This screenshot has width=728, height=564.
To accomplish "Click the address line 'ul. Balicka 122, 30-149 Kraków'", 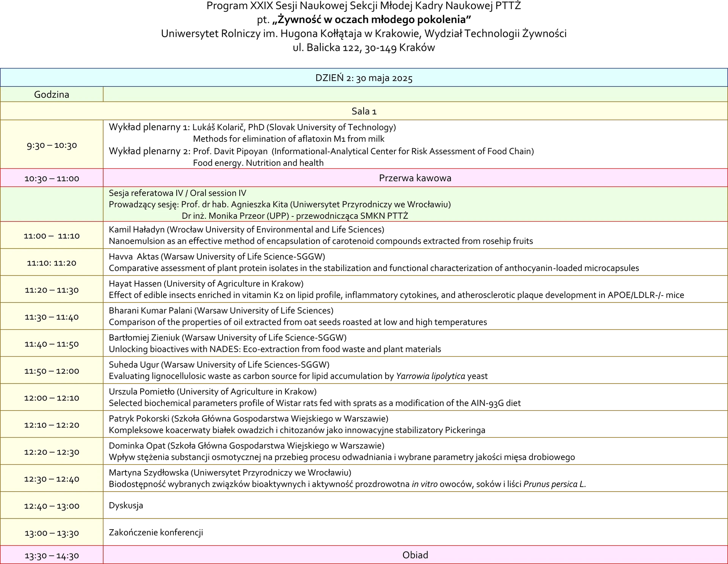I will pyautogui.click(x=364, y=48).
